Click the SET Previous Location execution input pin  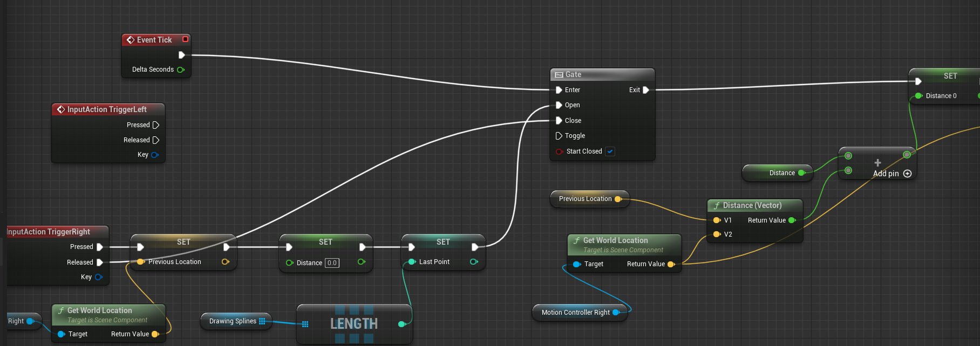[x=141, y=247]
